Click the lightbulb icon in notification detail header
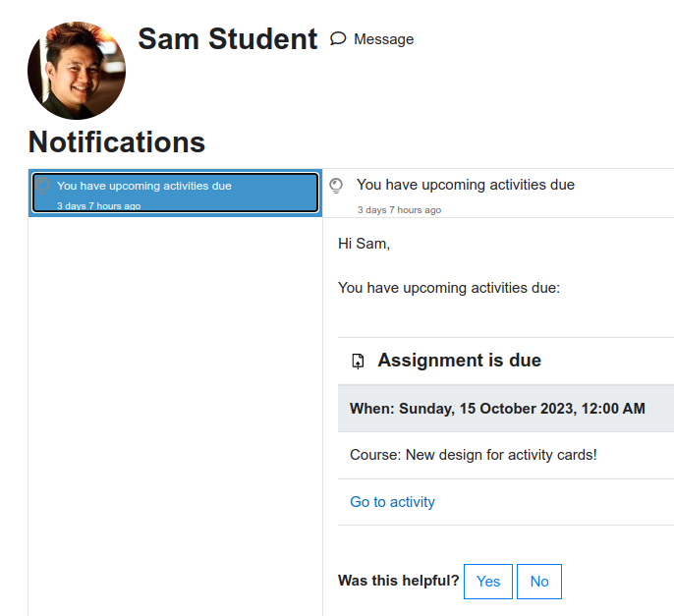Screen dimensions: 674x616 coord(336,186)
